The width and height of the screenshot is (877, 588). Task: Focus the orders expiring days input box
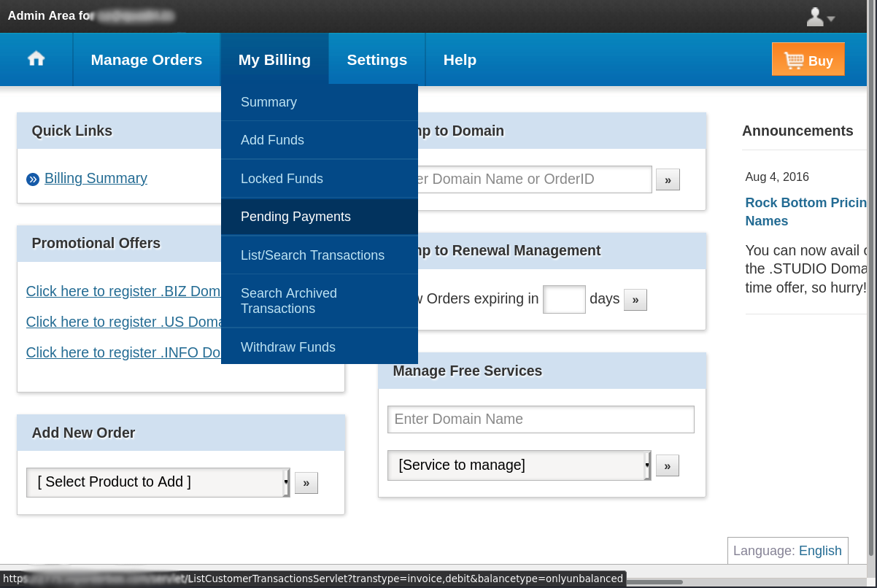point(564,299)
